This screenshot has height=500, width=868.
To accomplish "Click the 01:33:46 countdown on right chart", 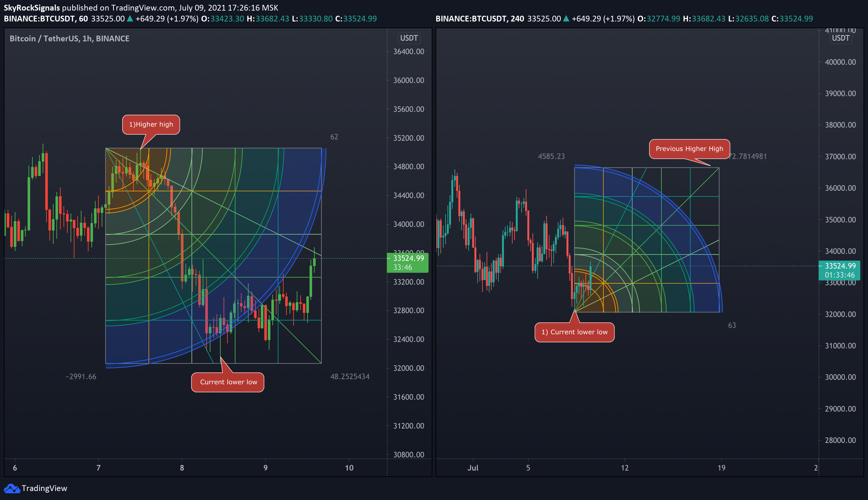I will tap(840, 275).
